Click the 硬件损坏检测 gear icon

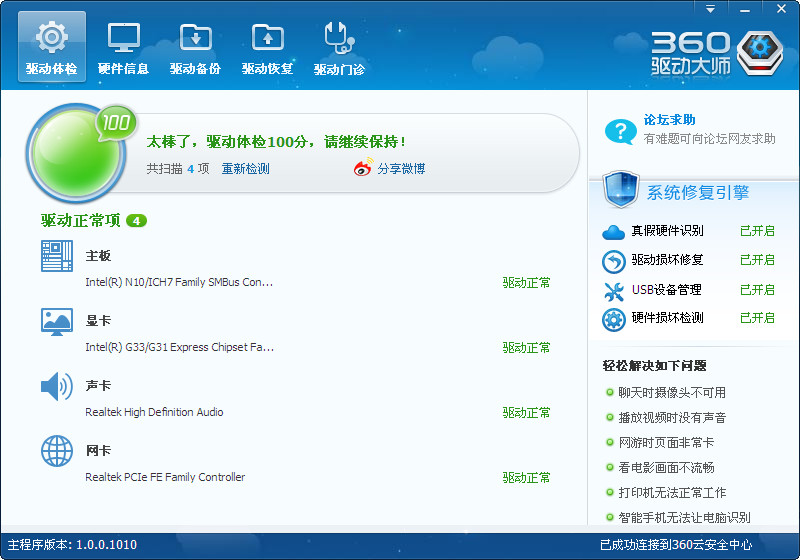[613, 320]
